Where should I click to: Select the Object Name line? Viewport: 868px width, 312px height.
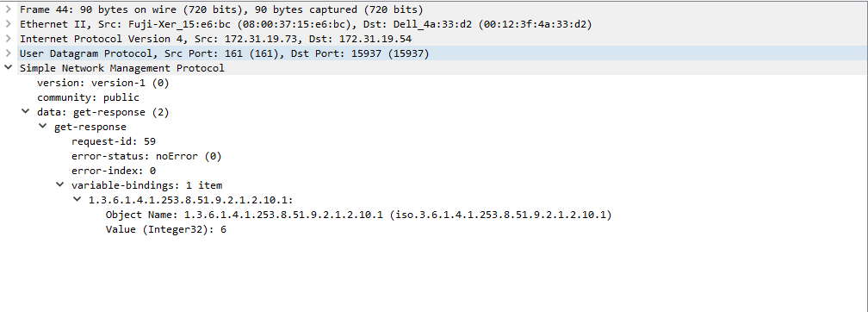(358, 215)
